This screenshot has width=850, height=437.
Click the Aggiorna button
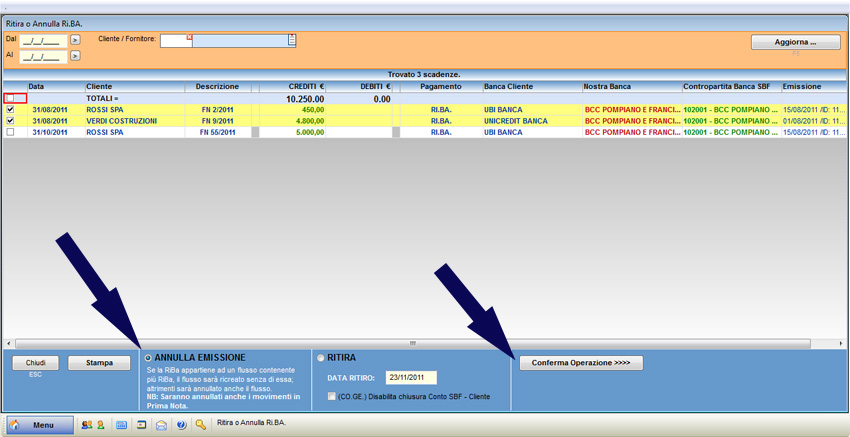coord(796,42)
